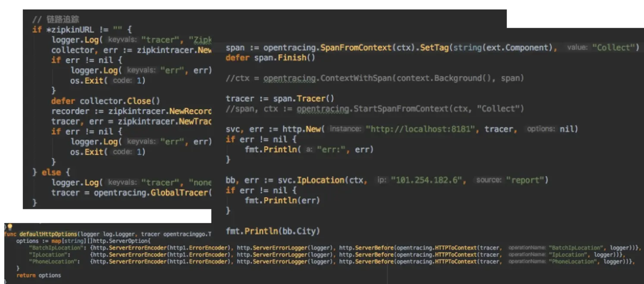Click the 'fmt.Println( a: "err:", err)' line
The image size is (644, 284).
(309, 149)
